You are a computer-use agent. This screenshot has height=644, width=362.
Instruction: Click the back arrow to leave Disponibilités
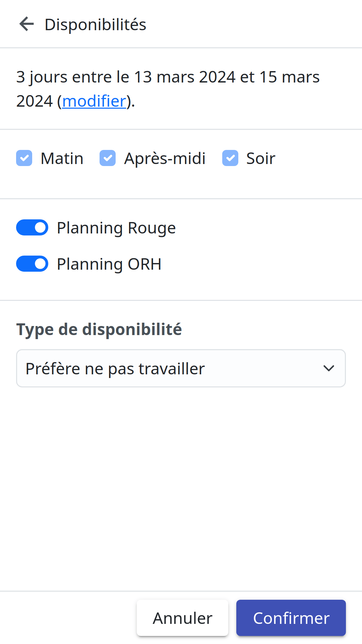click(x=26, y=24)
